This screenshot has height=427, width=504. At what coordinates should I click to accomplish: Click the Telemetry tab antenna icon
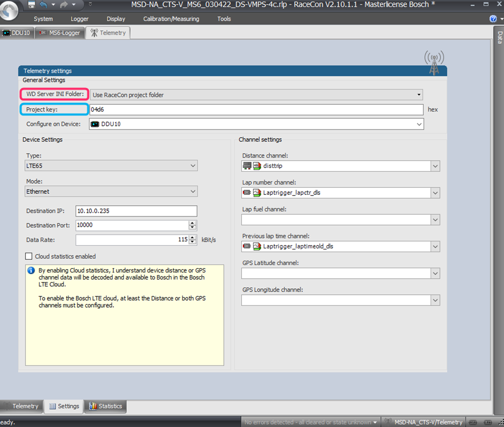click(x=94, y=32)
